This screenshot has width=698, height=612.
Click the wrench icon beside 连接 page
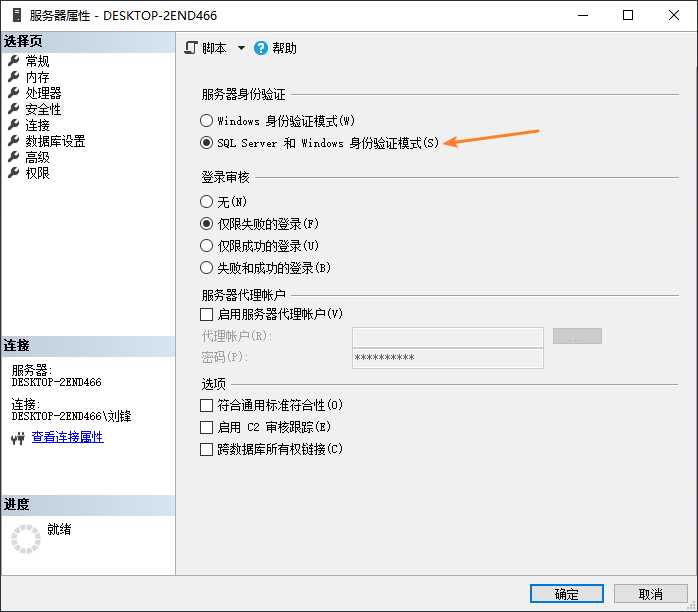pyautogui.click(x=14, y=124)
